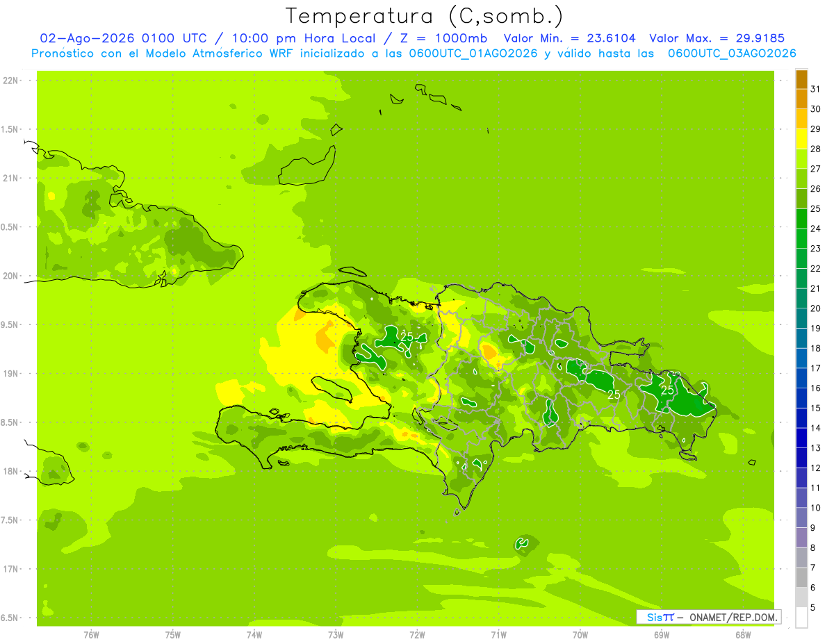
Task: Click the blue legend swatch between 16 and 17
Action: point(801,378)
